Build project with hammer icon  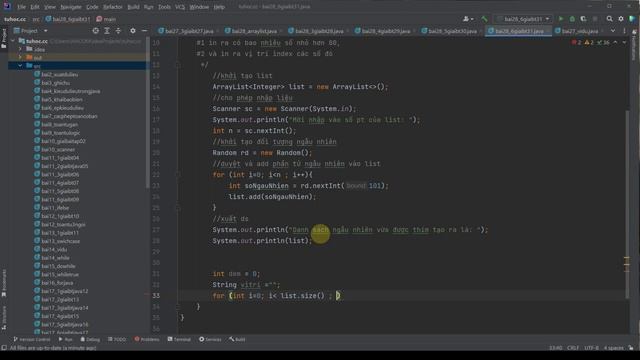click(484, 19)
